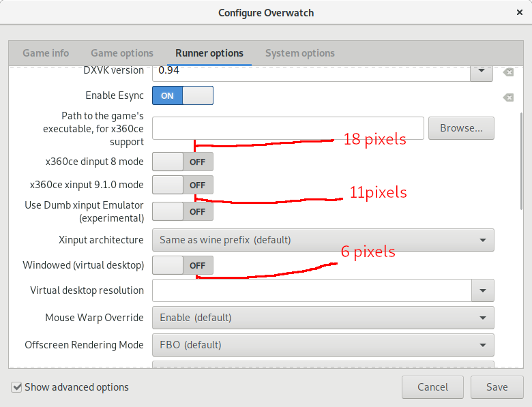Screen dimensions: 532x407
Task: Open the Xinput architecture dropdown
Action: click(323, 240)
